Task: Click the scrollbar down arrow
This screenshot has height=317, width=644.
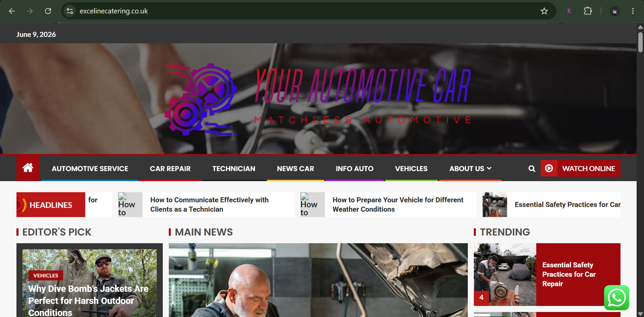Action: pos(640,314)
